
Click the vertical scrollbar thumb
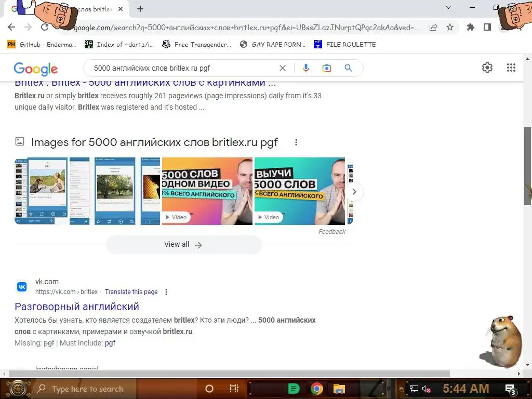[x=527, y=166]
